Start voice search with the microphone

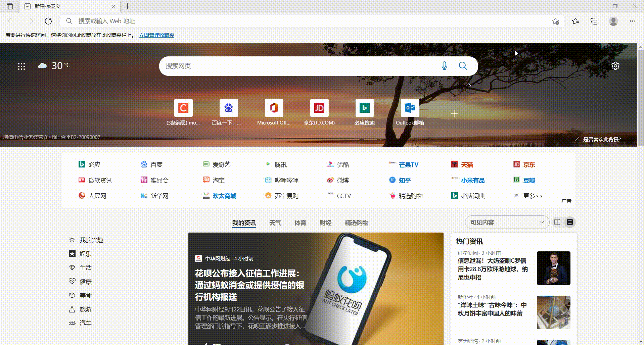tap(444, 66)
